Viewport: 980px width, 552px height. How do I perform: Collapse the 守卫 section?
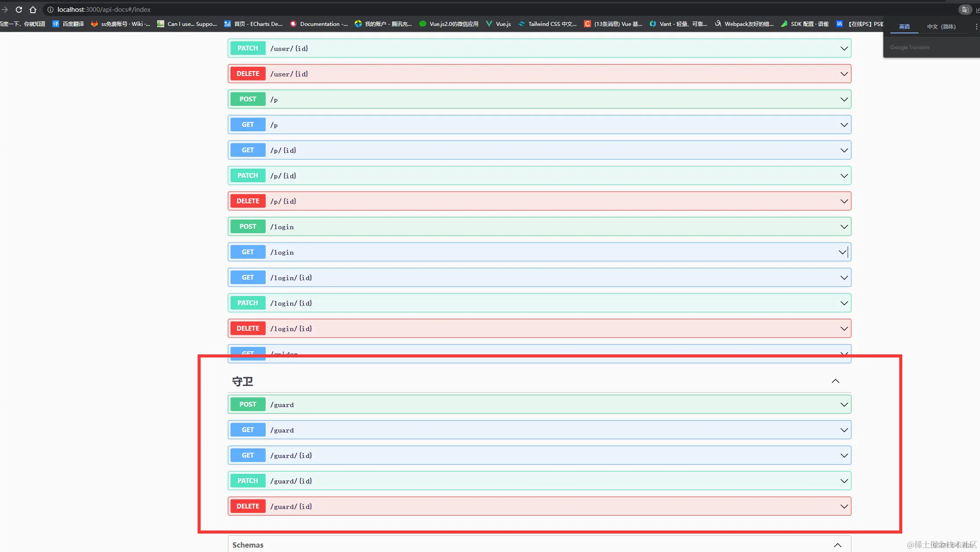[x=835, y=381]
